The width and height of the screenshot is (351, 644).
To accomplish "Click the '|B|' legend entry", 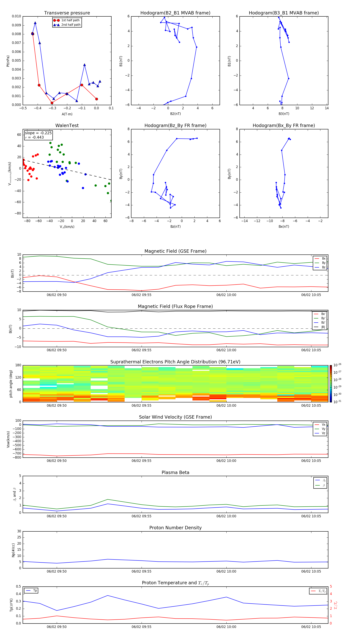I will point(320,327).
